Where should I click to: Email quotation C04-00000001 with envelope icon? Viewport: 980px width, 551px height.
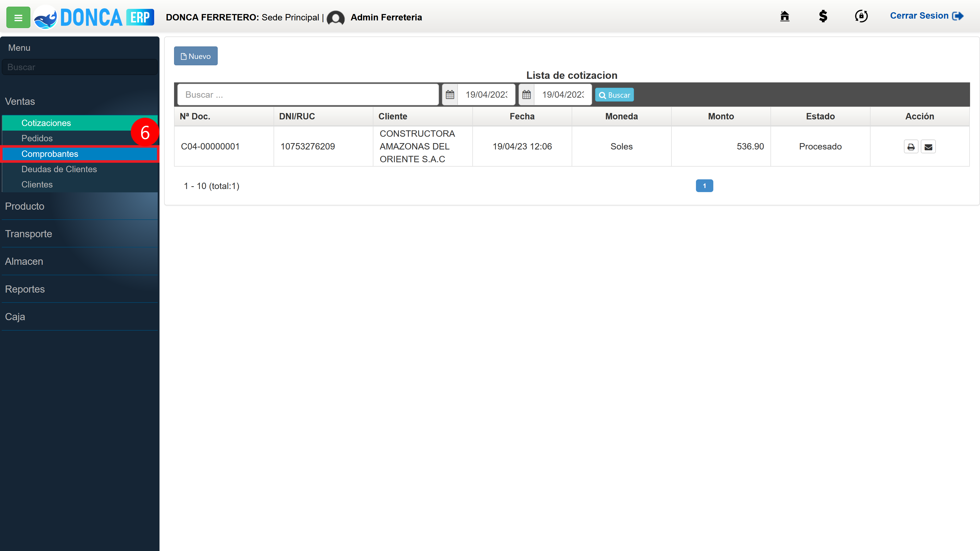pyautogui.click(x=928, y=147)
